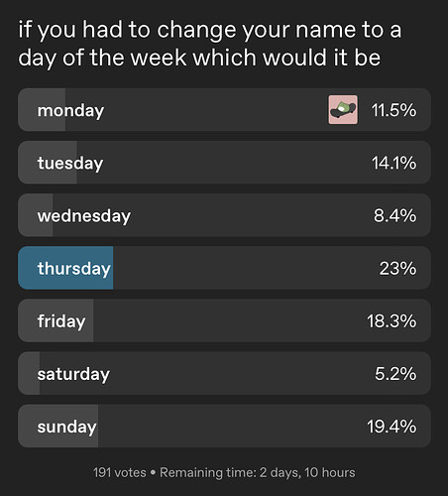This screenshot has height=496, width=448.
Task: Click the 23% result on thursday
Action: pos(397,268)
